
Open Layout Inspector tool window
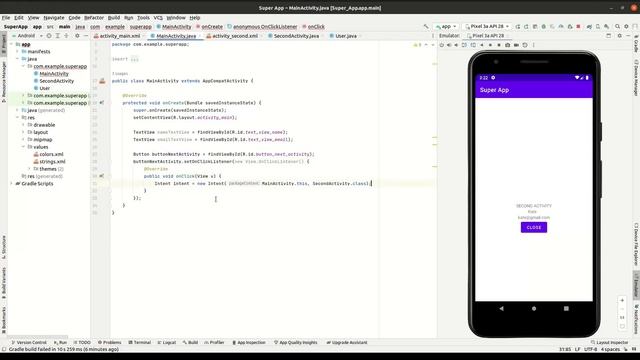[609, 342]
